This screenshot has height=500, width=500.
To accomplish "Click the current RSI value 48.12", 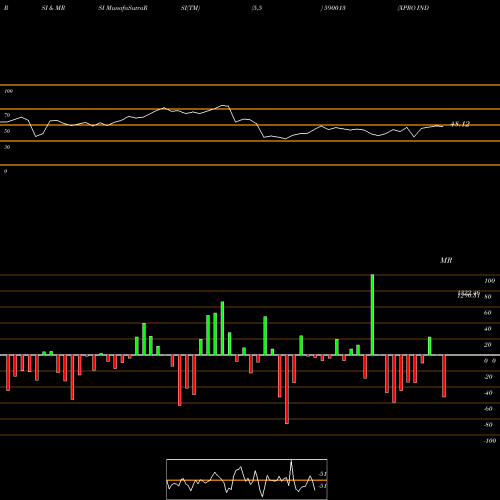I will tap(460, 124).
